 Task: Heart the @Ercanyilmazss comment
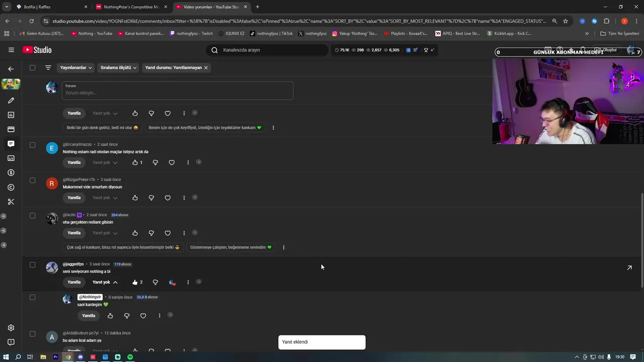click(172, 162)
